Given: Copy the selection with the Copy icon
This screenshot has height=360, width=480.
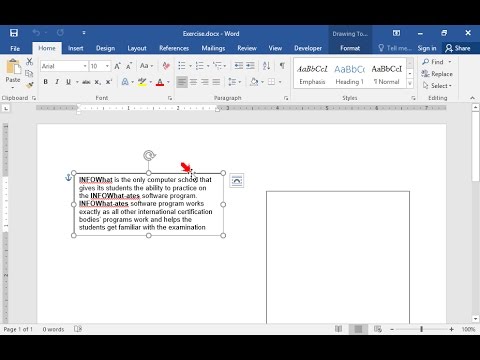Looking at the screenshot, I should click(29, 74).
